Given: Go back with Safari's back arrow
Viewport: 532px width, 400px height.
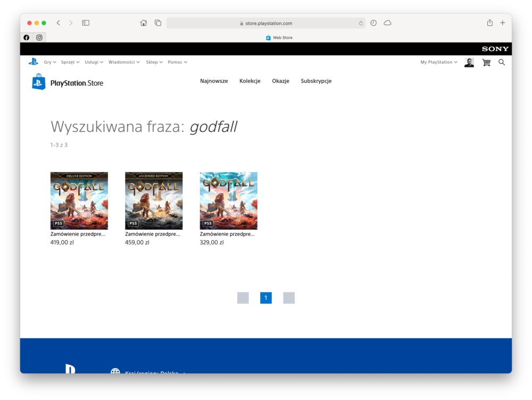Looking at the screenshot, I should (x=59, y=23).
